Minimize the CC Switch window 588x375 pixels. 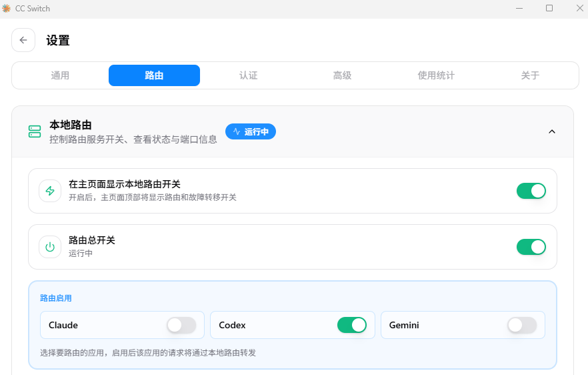[519, 8]
